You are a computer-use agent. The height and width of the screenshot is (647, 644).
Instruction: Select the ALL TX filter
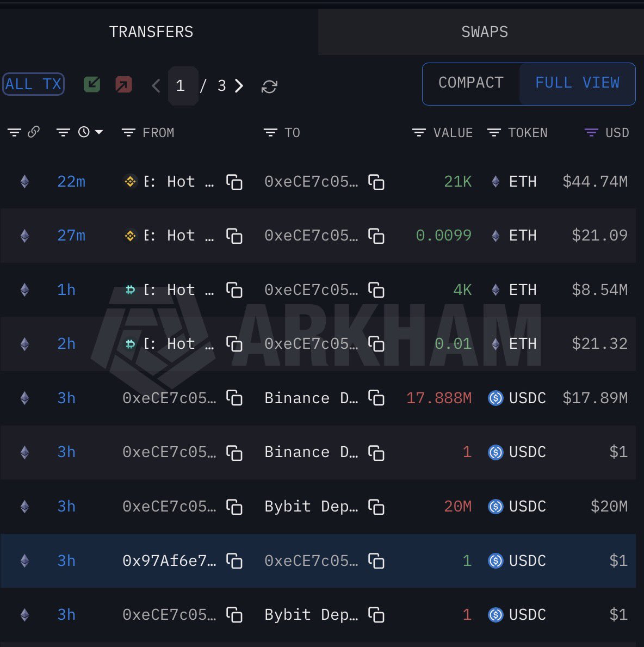pos(33,84)
